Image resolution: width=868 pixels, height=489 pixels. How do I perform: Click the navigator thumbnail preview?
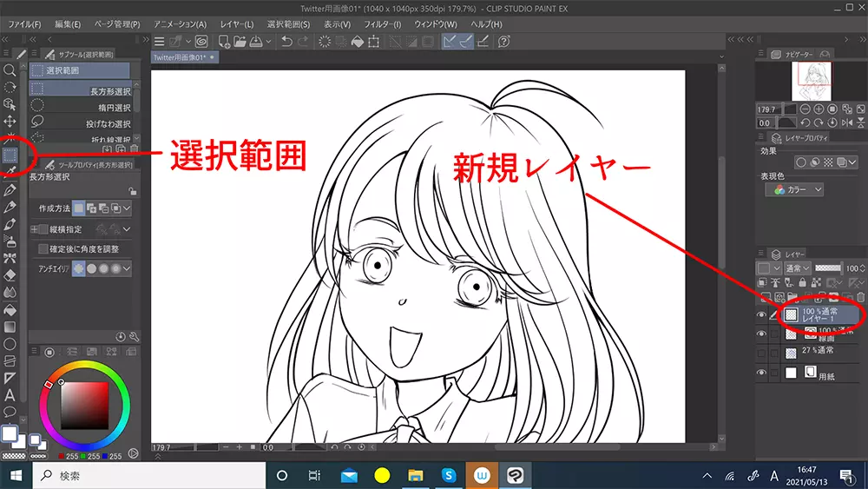[812, 81]
